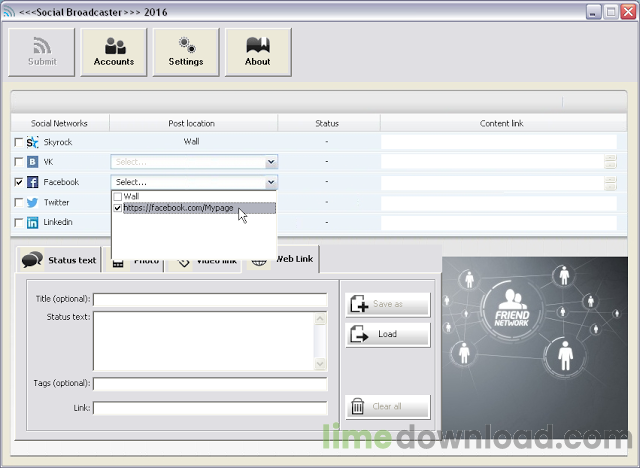Click the Skyrock network icon

[32, 142]
